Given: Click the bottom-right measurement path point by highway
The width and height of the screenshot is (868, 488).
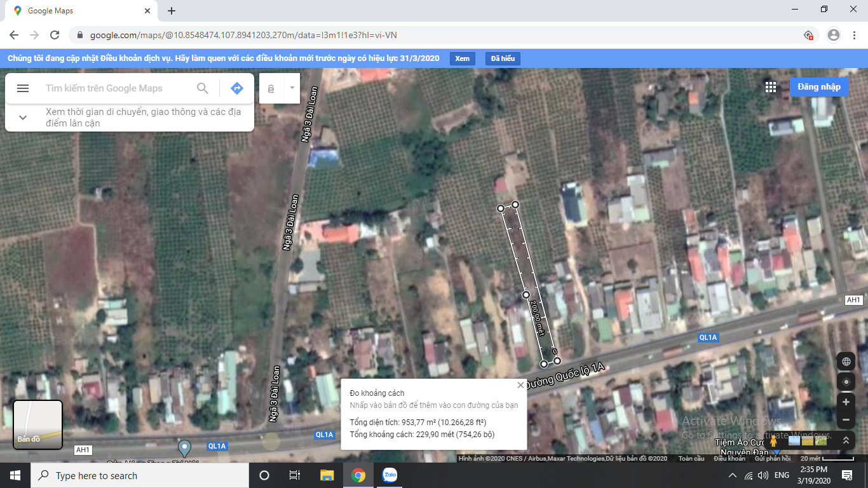Looking at the screenshot, I should 557,361.
